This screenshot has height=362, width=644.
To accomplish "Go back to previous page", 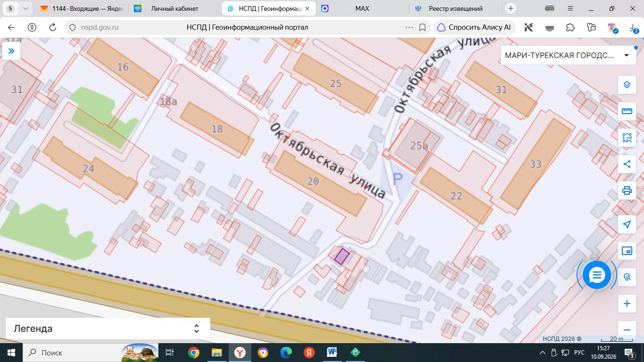I will click(x=11, y=27).
